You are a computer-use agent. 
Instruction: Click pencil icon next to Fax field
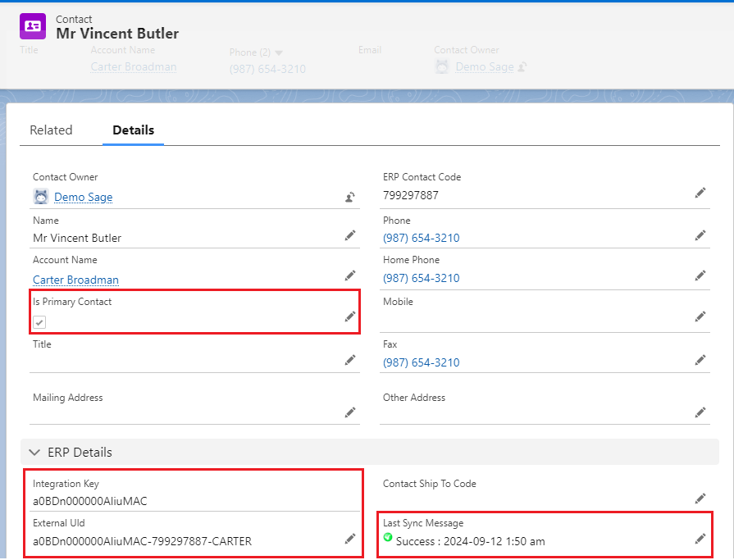[x=700, y=360]
